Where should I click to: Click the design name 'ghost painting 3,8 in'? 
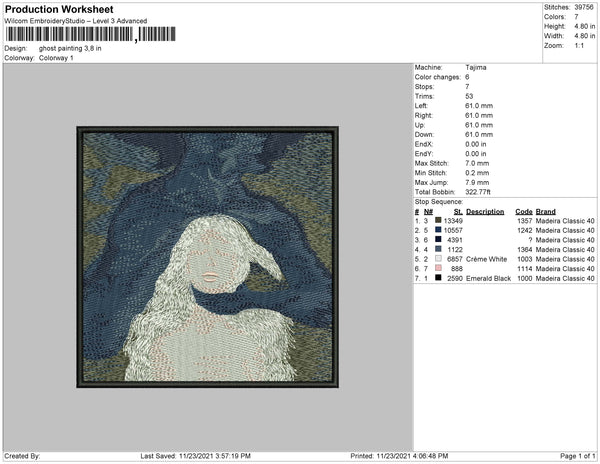(70, 49)
